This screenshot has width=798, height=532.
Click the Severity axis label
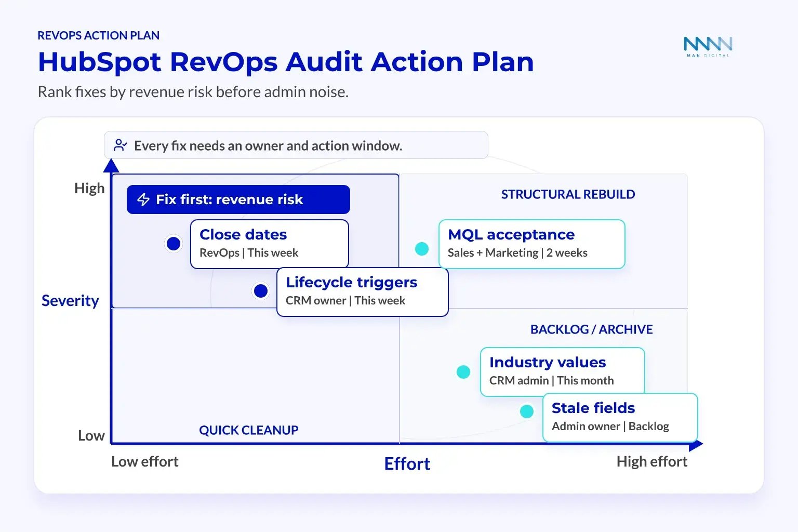click(x=70, y=301)
